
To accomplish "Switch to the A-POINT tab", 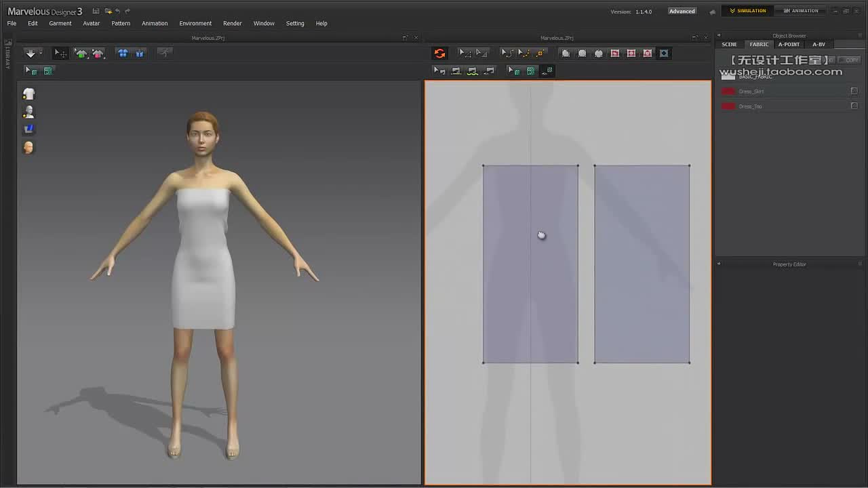I will pyautogui.click(x=789, y=44).
